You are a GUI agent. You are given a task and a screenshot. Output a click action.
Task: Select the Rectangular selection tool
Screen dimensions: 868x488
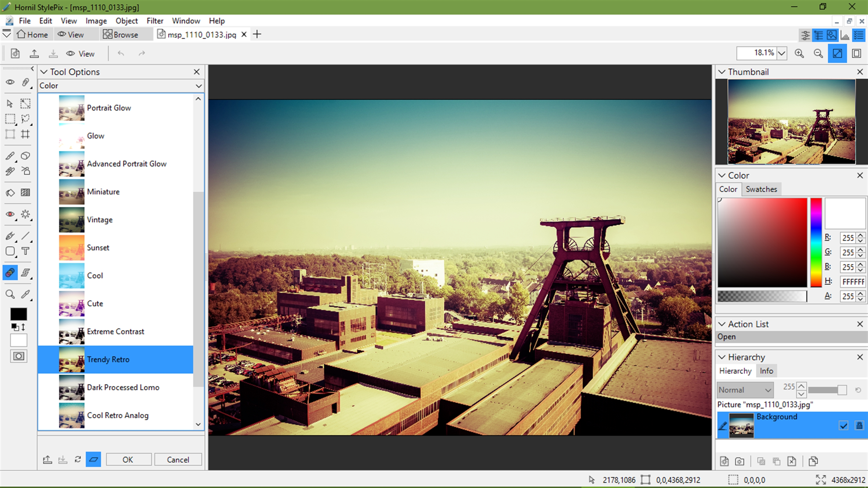10,119
